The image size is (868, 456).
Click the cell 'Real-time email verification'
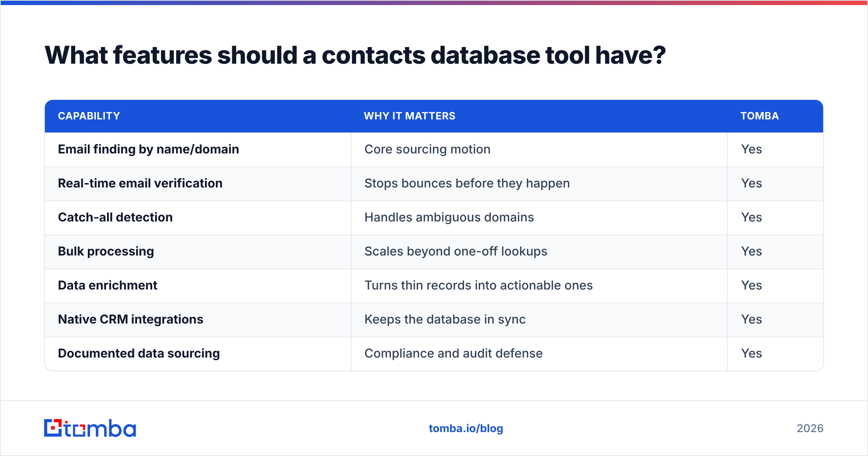pos(198,183)
